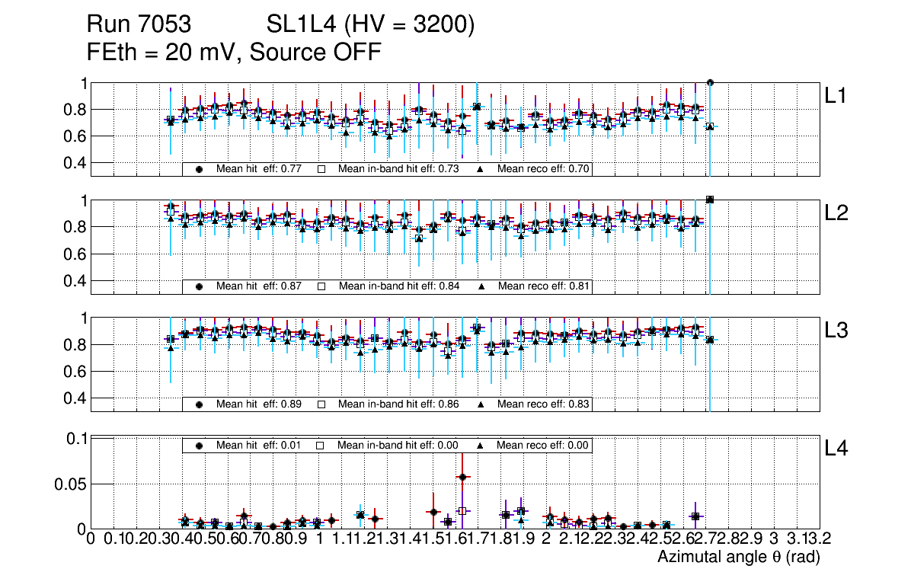Click the 'FEth = 20 mV, Source OFF' subtitle
The height and width of the screenshot is (588, 911).
234,52
